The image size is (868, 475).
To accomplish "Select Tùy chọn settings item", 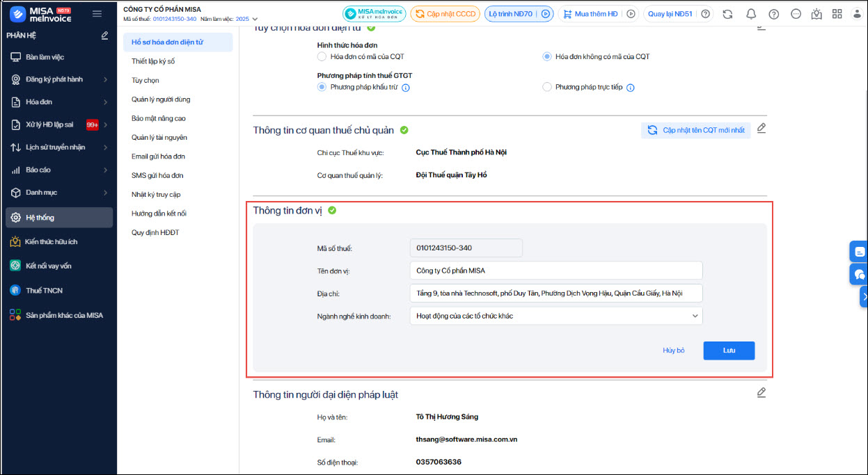I will 145,80.
